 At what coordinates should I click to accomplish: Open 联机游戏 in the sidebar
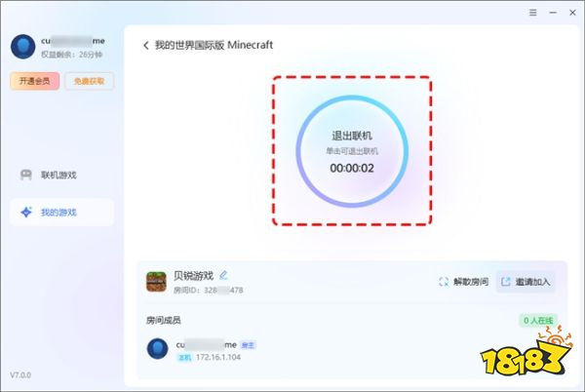62,175
